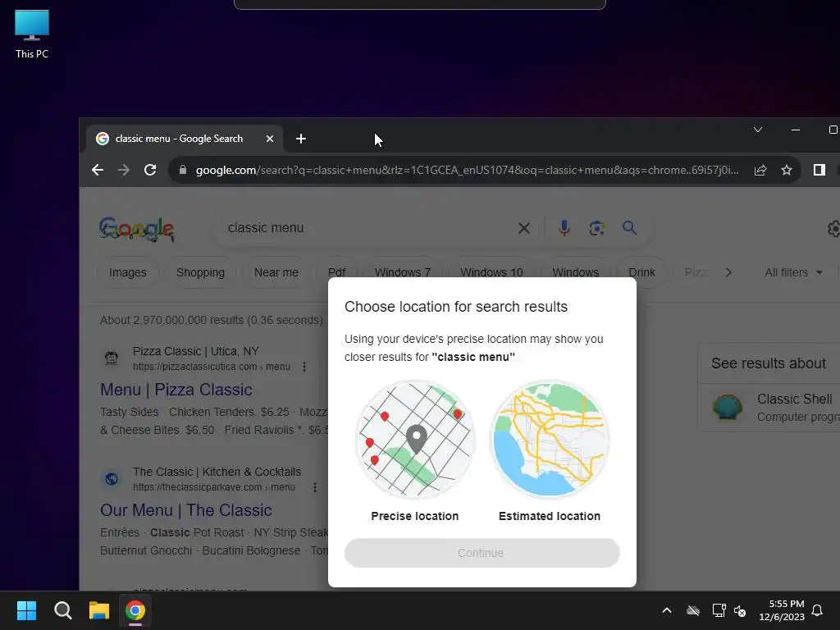Open more options for Pizza Classic result
Screen dimensions: 840x630
(304, 367)
